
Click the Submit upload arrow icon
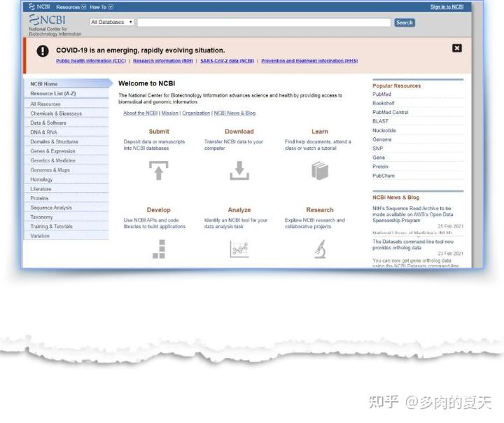point(158,170)
